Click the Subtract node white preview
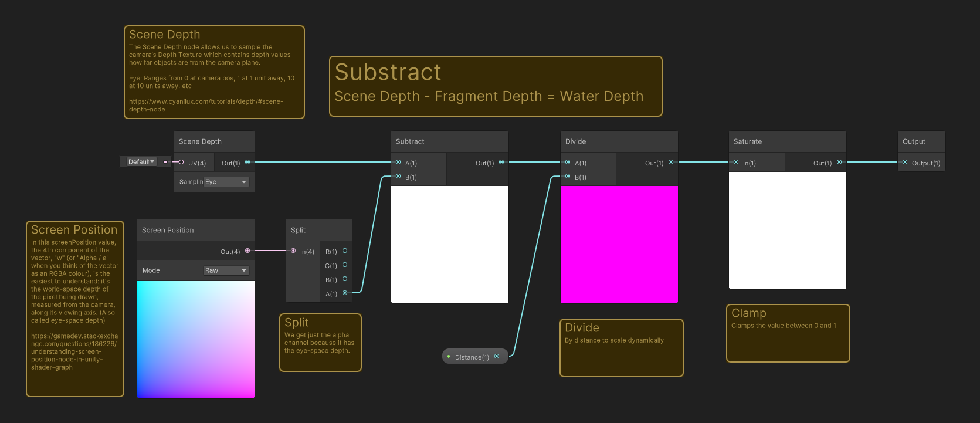 coord(450,245)
